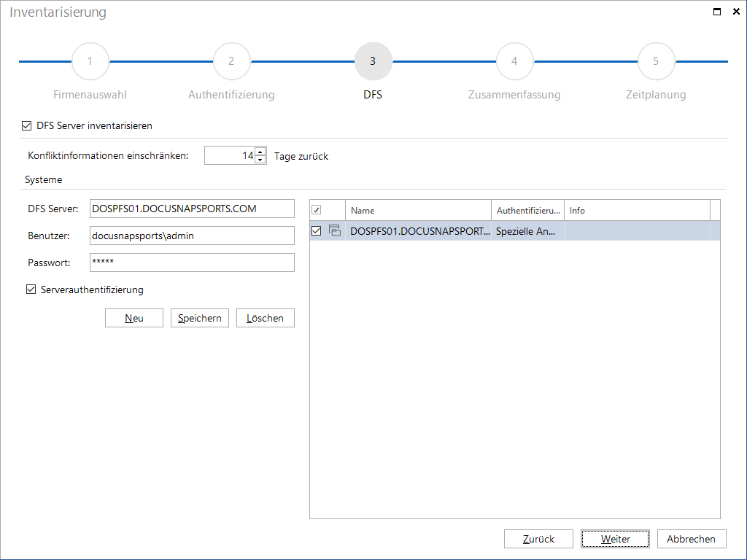
Task: Focus the Benutzer input field
Action: tap(192, 236)
